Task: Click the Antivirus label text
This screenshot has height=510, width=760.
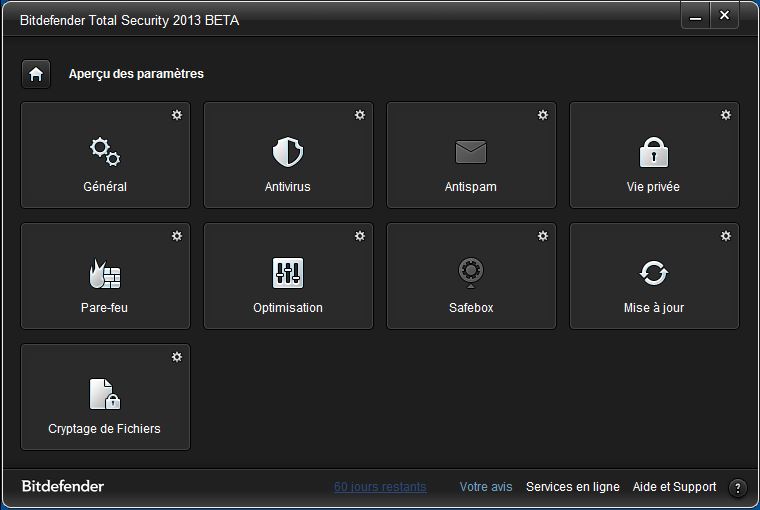Action: (x=287, y=187)
